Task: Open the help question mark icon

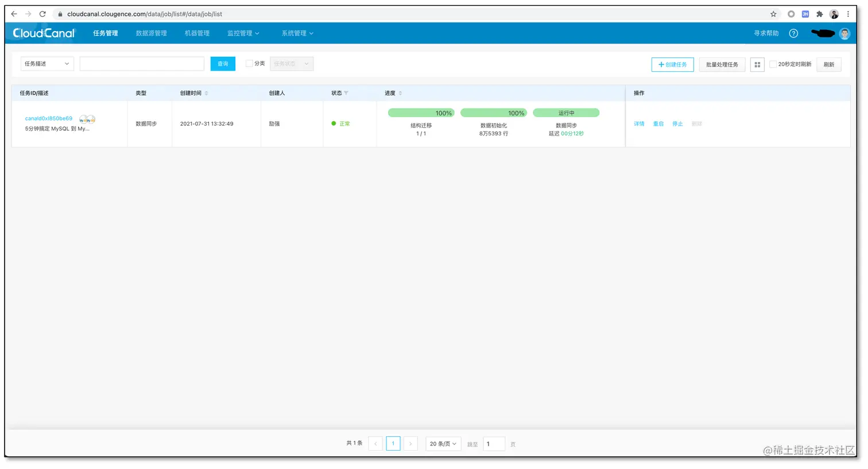Action: tap(793, 33)
